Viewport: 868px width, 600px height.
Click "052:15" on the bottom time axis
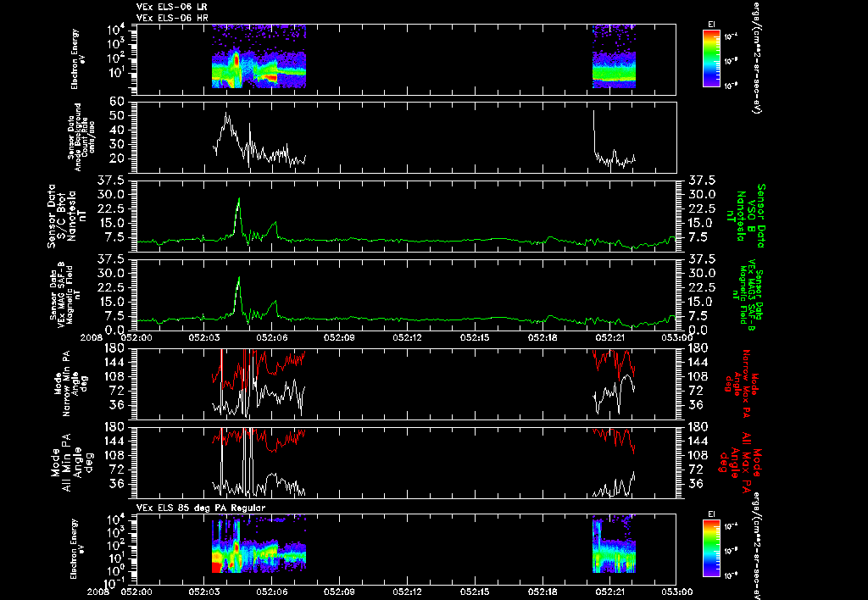[475, 592]
